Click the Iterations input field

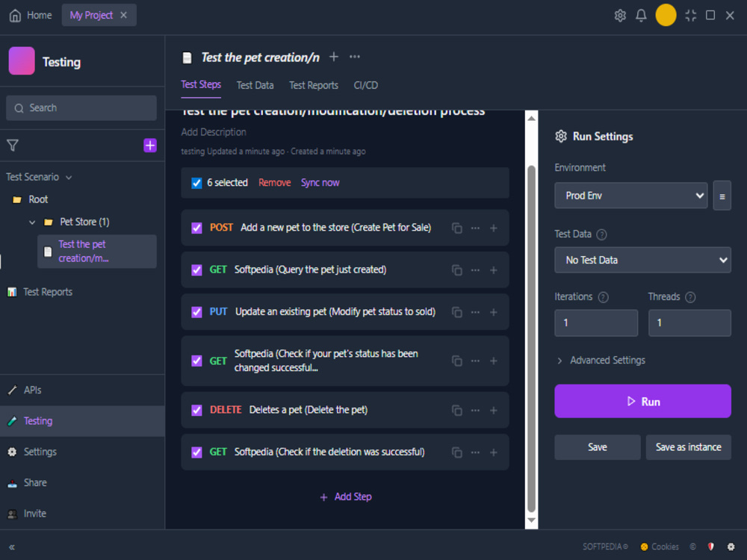[596, 323]
